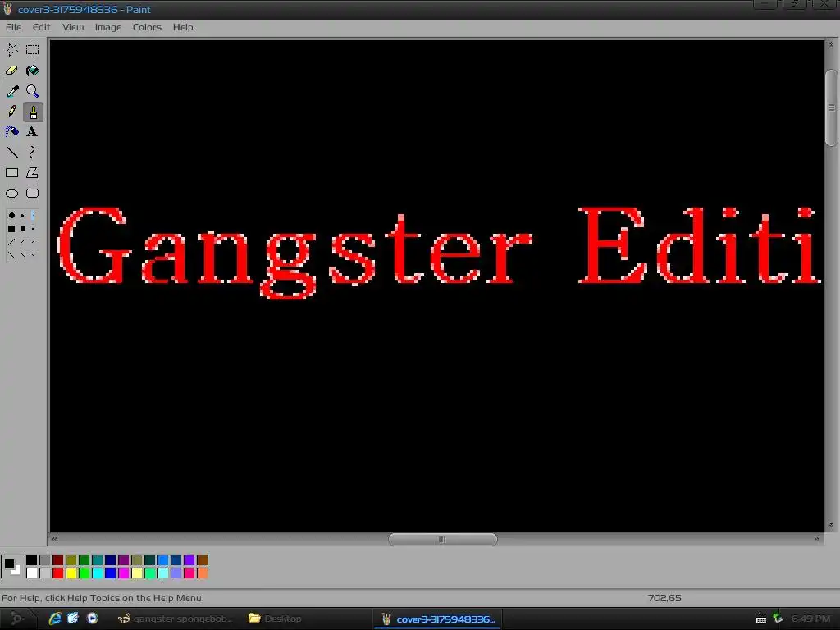Open the Edit menu
This screenshot has width=840, height=630.
tap(41, 27)
